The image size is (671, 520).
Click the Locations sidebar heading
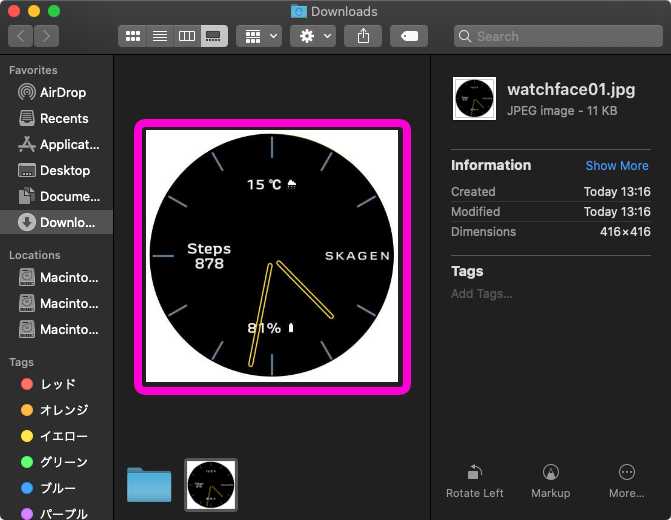click(x=35, y=255)
